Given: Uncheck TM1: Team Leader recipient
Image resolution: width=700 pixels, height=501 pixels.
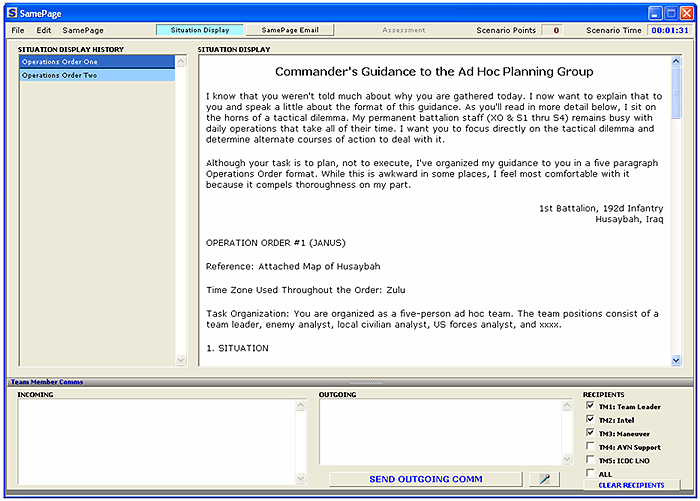Looking at the screenshot, I should pyautogui.click(x=590, y=407).
